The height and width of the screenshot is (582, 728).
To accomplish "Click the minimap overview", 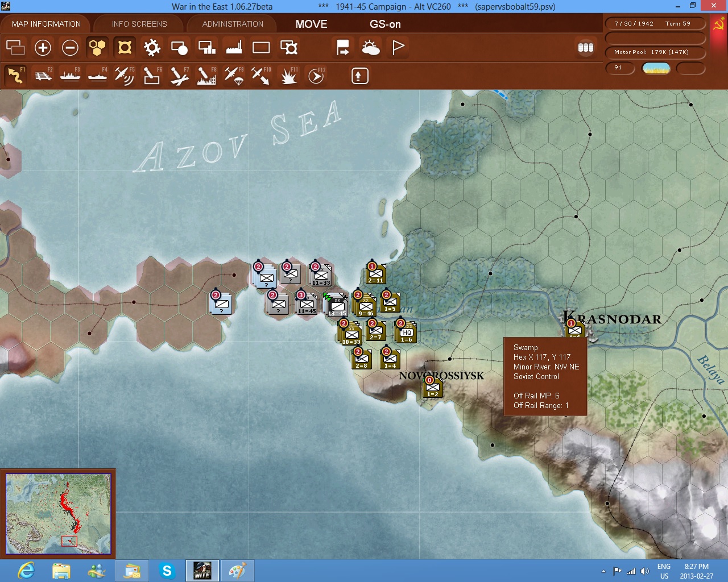I will (58, 514).
